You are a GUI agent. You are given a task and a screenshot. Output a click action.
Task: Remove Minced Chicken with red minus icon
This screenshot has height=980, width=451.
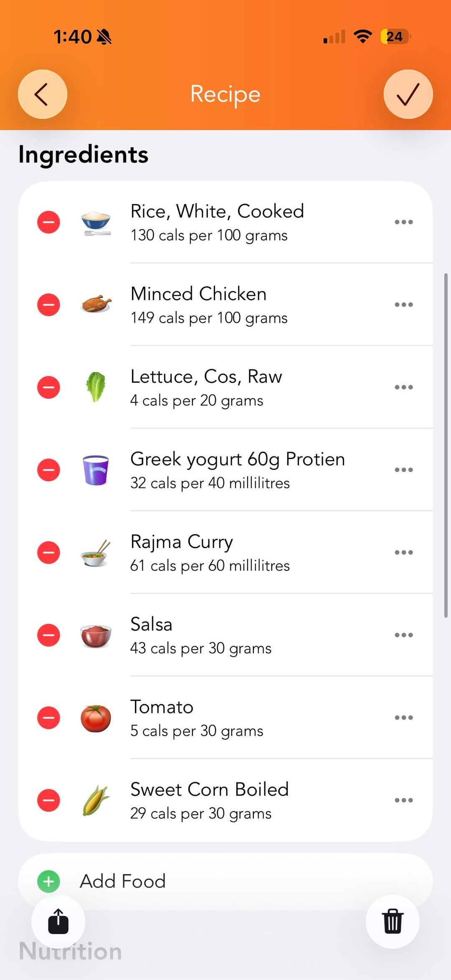[49, 305]
